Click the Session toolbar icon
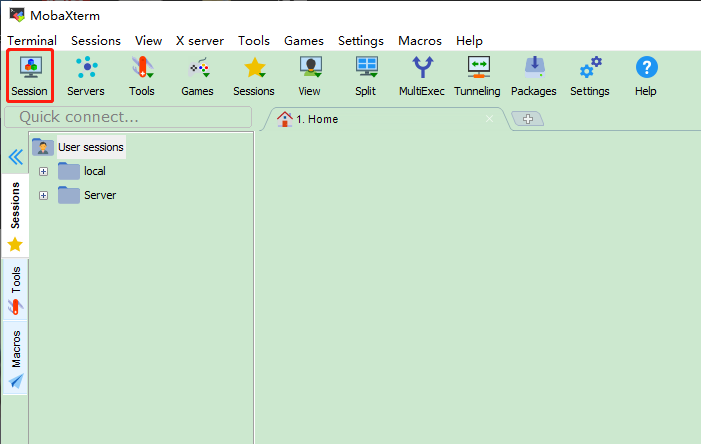The width and height of the screenshot is (701, 444). [x=29, y=75]
